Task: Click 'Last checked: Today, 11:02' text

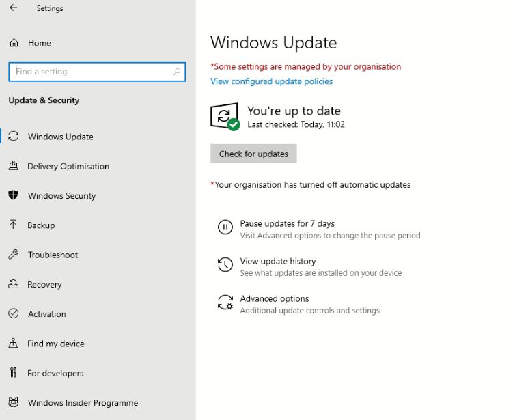Action: coord(296,124)
